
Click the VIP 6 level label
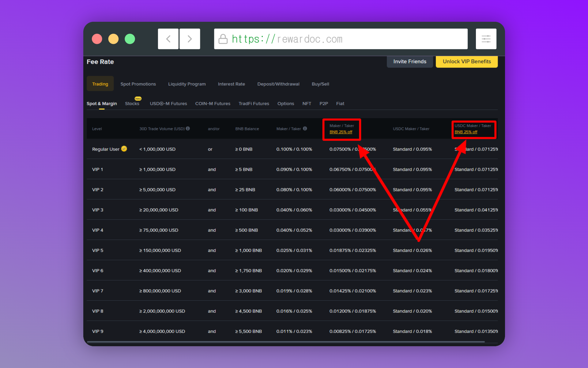[x=98, y=270]
